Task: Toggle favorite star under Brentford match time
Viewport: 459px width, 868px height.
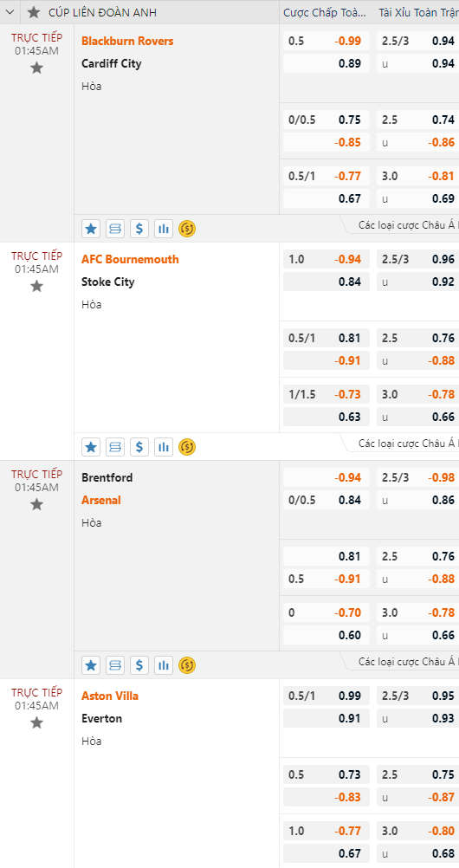Action: point(36,504)
